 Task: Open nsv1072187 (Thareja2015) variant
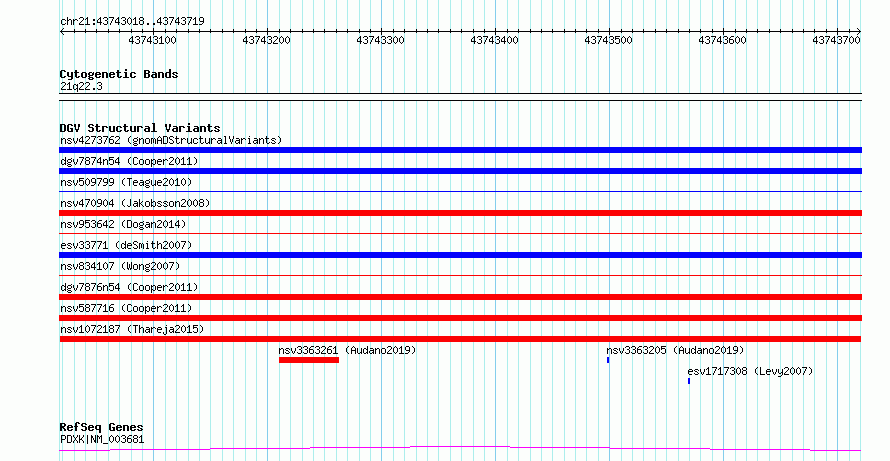[132, 329]
